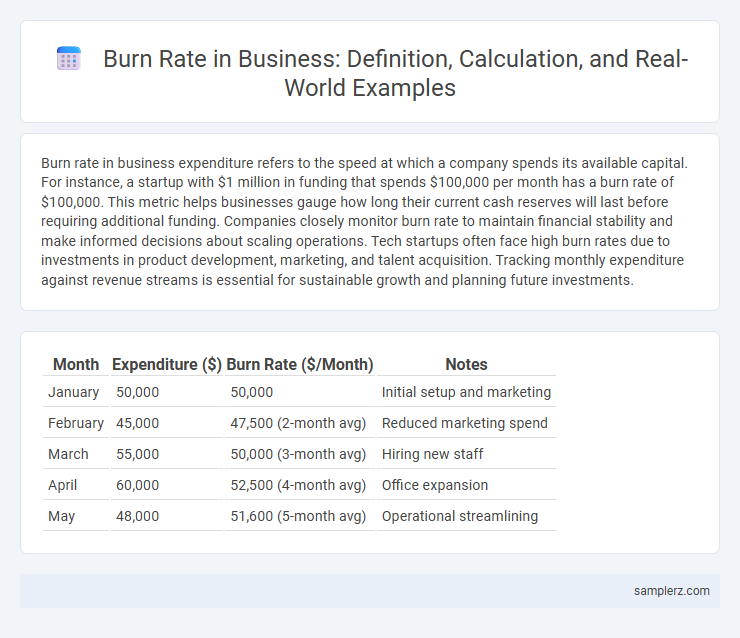The image size is (740, 638).
Task: Click the March month cell
Action: [76, 454]
